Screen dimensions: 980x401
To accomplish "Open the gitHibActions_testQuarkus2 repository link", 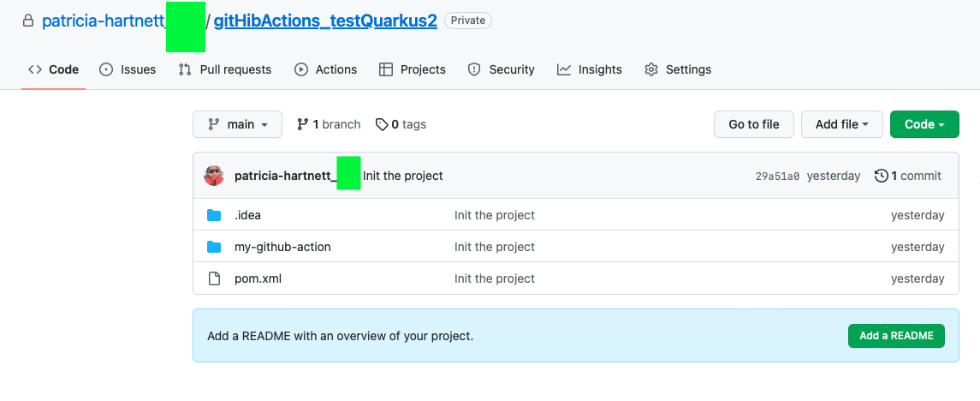I will coord(325,21).
